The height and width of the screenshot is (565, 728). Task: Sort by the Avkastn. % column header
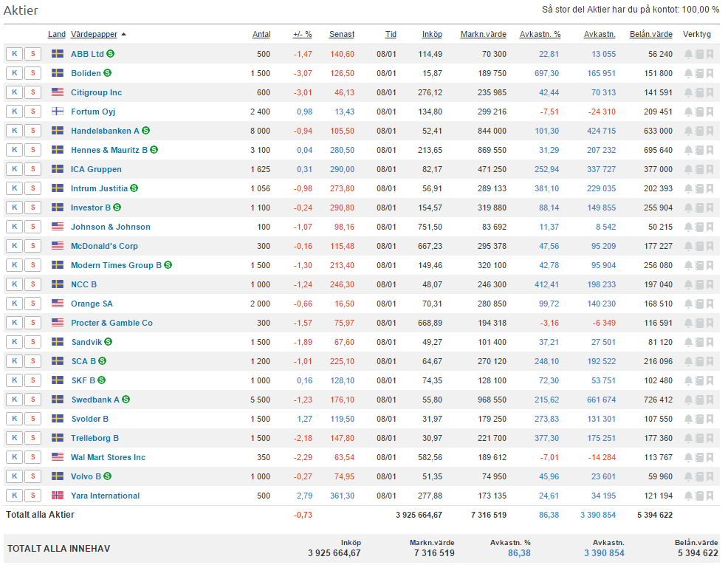tap(540, 35)
